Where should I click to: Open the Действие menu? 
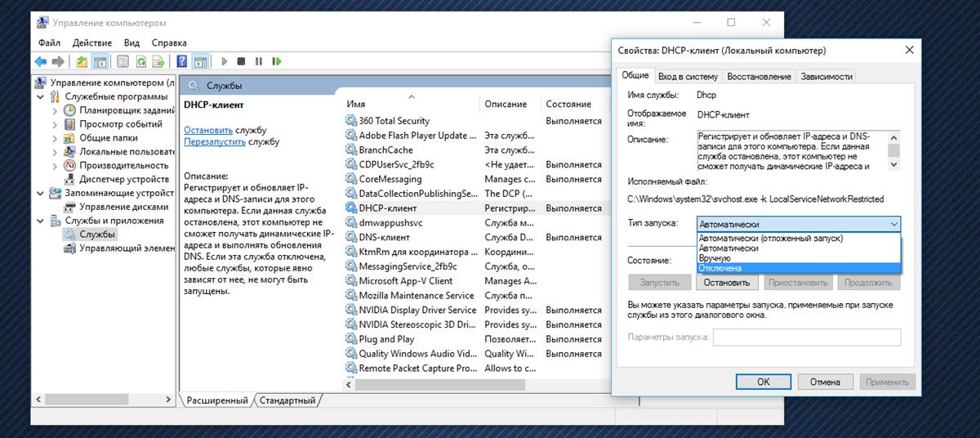click(x=92, y=42)
